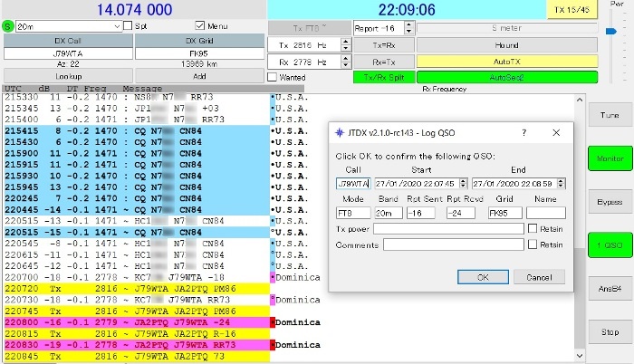Click the Grid field in Log QSO dialog
This screenshot has height=364, width=634.
[x=505, y=213]
